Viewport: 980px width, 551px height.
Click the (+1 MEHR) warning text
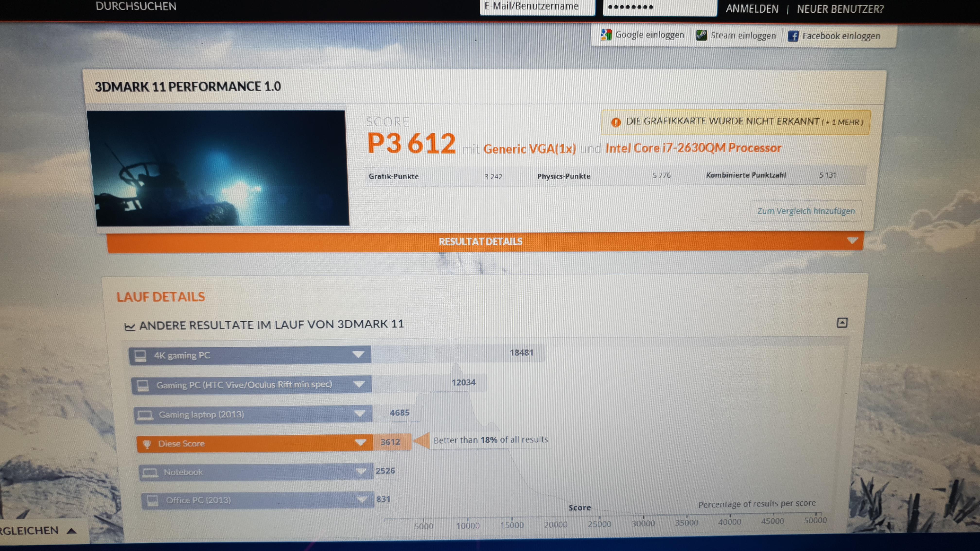point(842,122)
